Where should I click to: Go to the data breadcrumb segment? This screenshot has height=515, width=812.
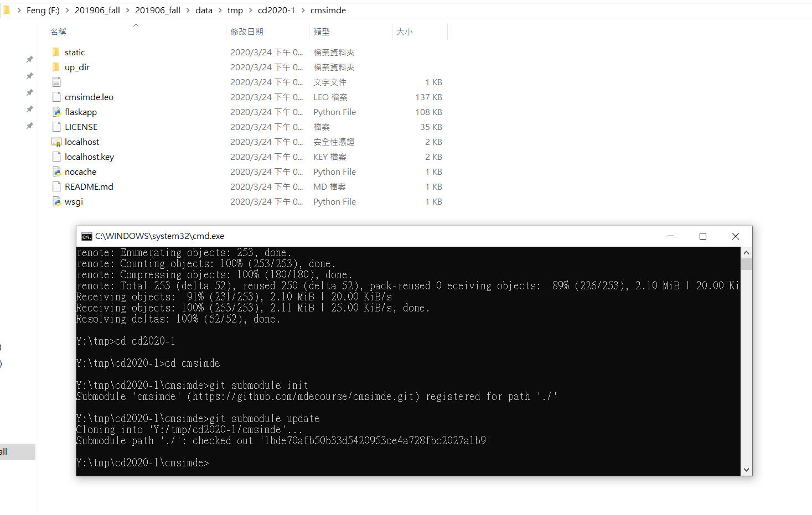tap(204, 11)
